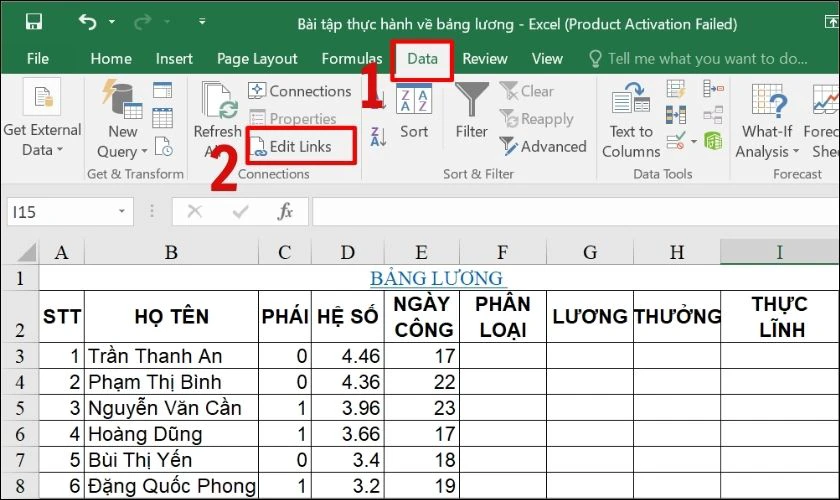
Task: Click the BẢNG LƯƠNG title cell
Action: 438,278
